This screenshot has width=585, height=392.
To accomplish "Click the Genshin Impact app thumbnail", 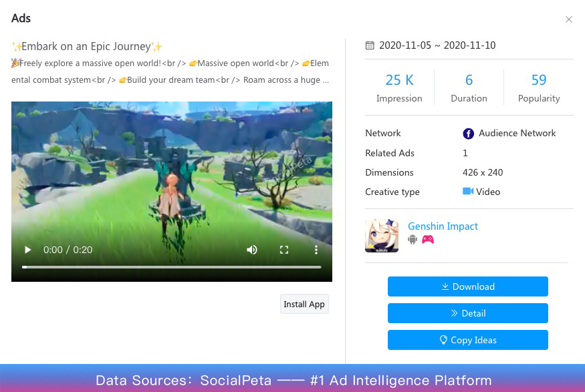I will 382,236.
